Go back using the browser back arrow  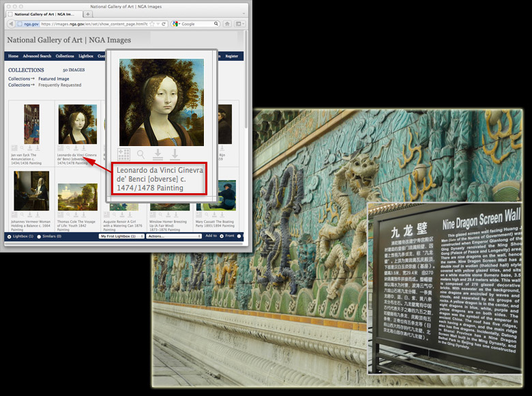(10, 24)
